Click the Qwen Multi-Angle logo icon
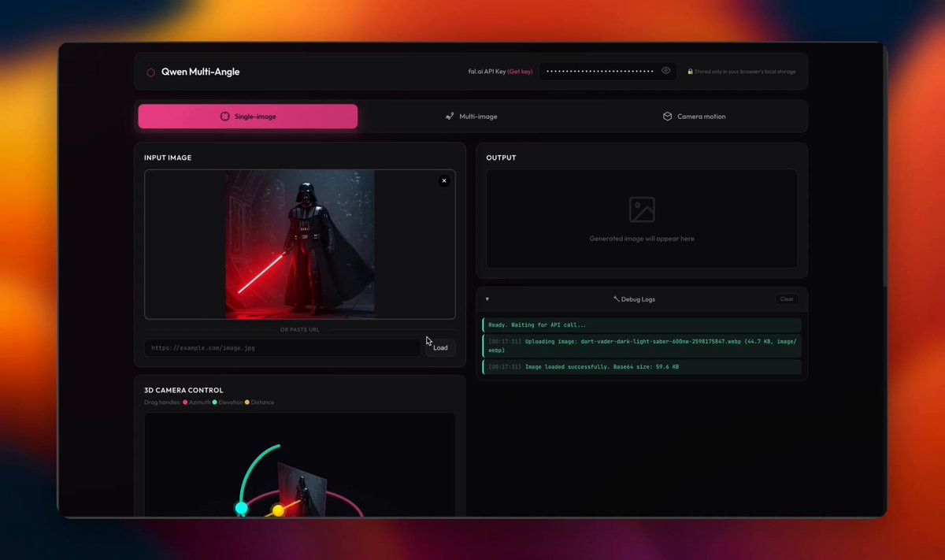945x560 pixels. pos(150,72)
